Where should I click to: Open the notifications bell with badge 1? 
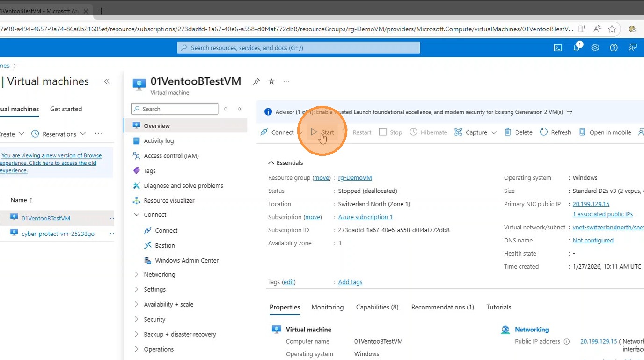577,47
